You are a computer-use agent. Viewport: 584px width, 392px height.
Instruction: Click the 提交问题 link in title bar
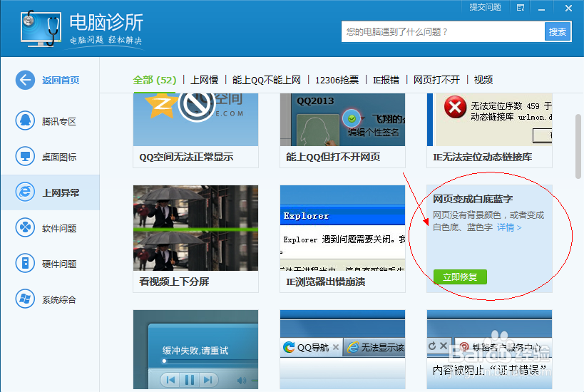[485, 7]
